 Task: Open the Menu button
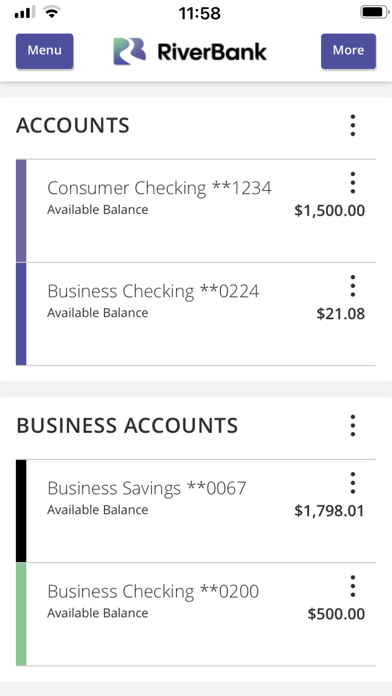(44, 51)
